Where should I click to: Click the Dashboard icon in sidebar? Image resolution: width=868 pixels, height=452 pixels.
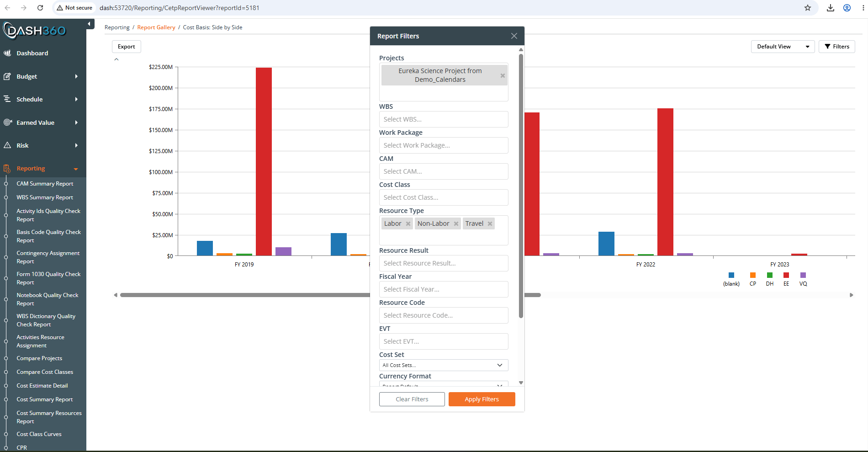(x=7, y=53)
